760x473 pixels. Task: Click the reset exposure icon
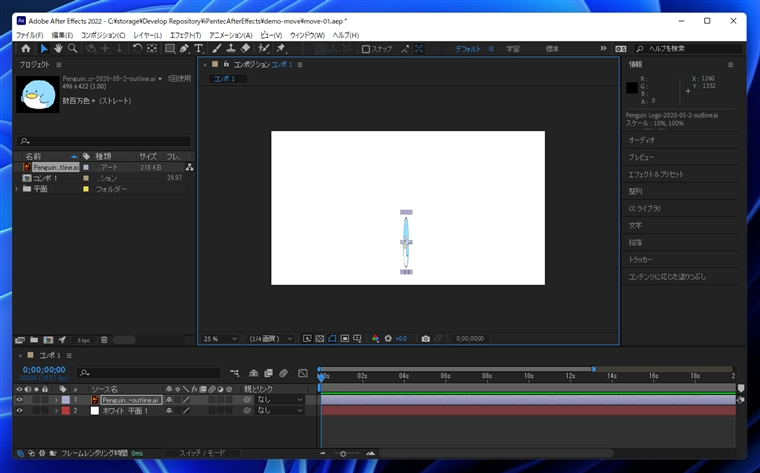[388, 339]
